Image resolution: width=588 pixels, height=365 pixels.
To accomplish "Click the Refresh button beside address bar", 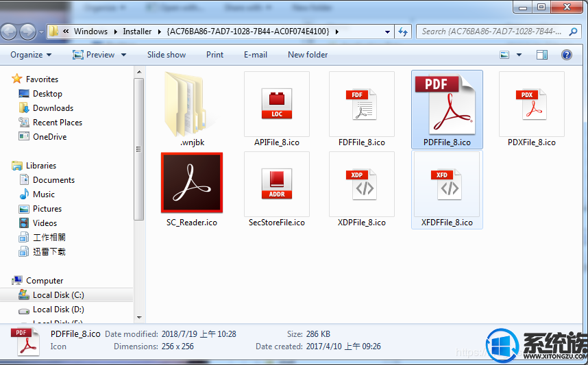I will (403, 32).
